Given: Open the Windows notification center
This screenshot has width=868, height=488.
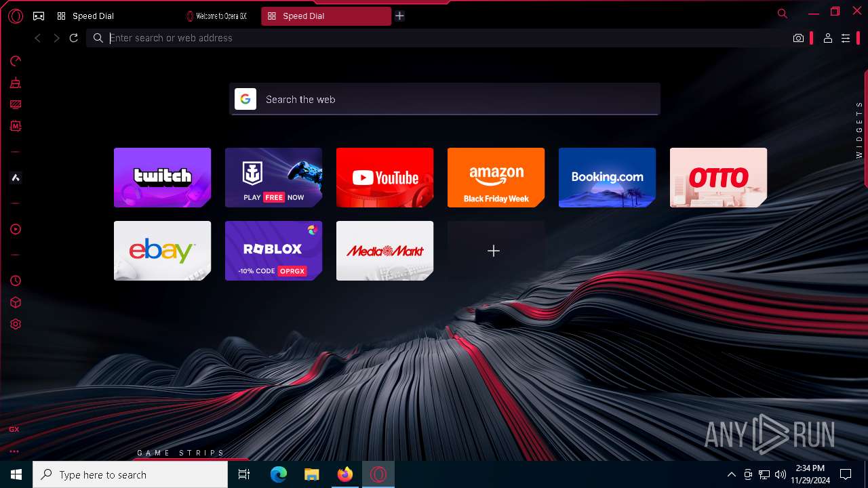Looking at the screenshot, I should pos(846,474).
